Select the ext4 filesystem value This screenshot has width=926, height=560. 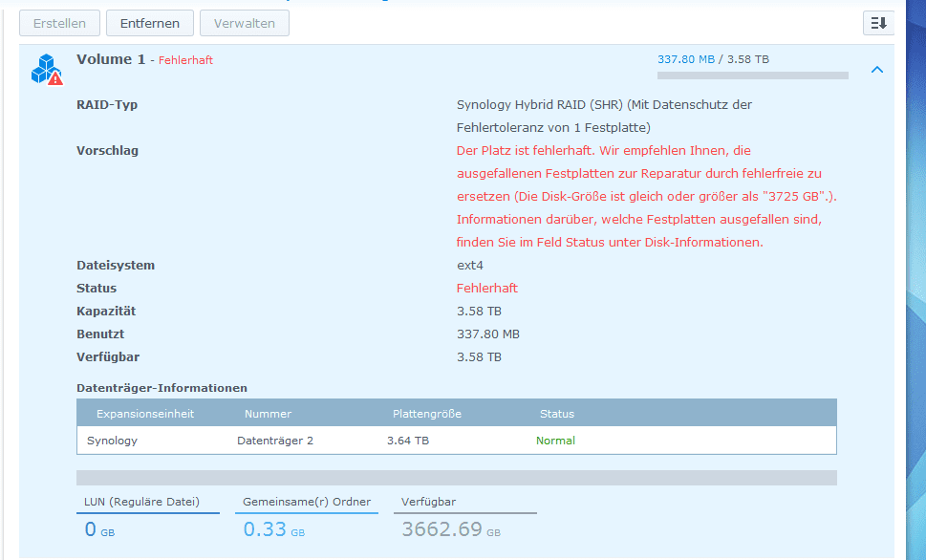click(x=470, y=266)
